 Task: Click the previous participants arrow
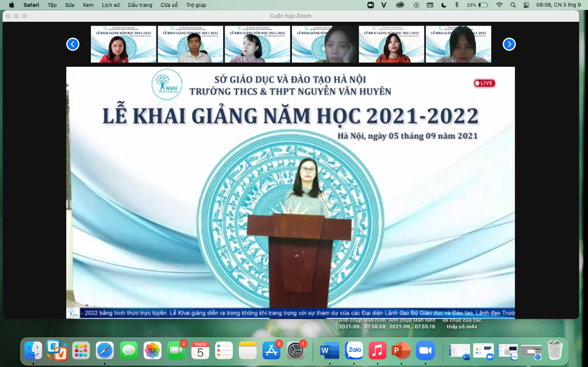(x=73, y=44)
